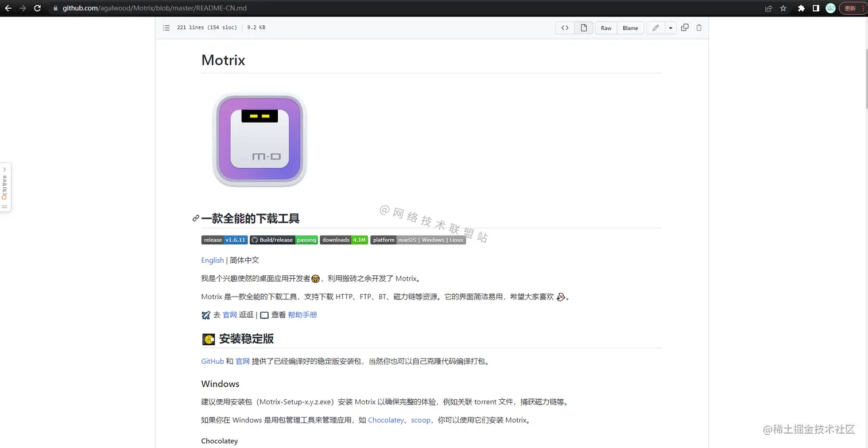This screenshot has width=868, height=448.
Task: Open the table of contents outline icon
Action: coord(166,28)
